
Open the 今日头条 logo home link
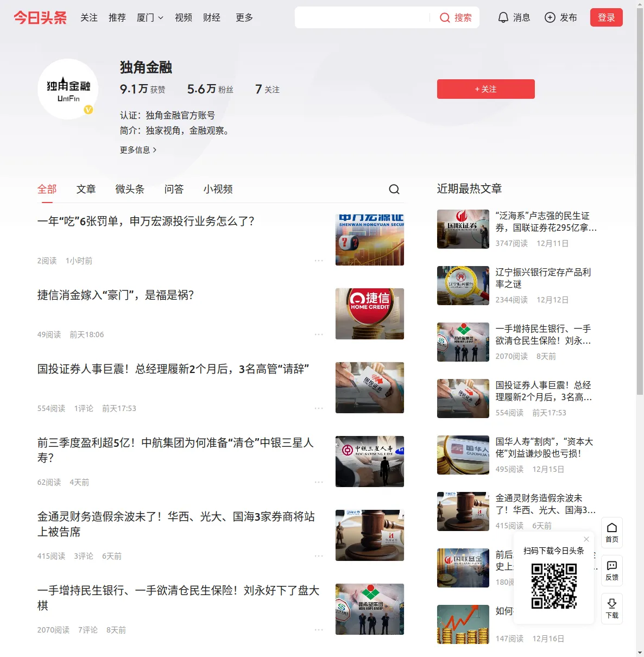coord(40,18)
